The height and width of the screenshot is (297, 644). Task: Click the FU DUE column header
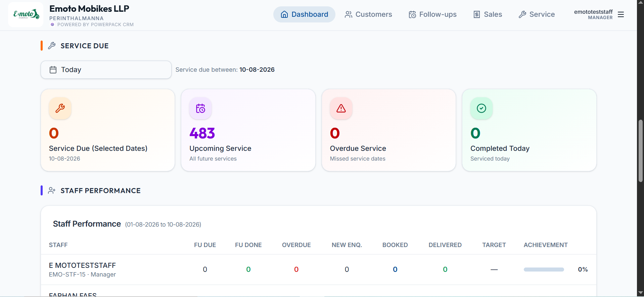[x=205, y=245]
